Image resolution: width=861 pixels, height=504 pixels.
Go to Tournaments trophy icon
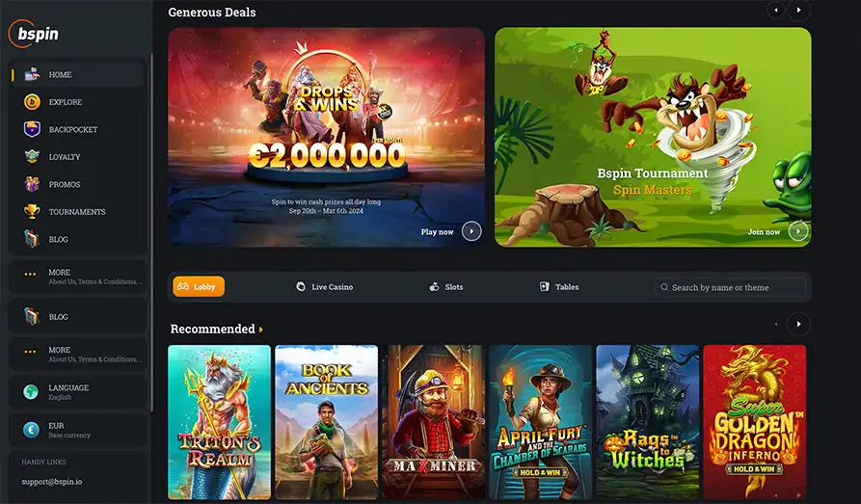pos(32,212)
